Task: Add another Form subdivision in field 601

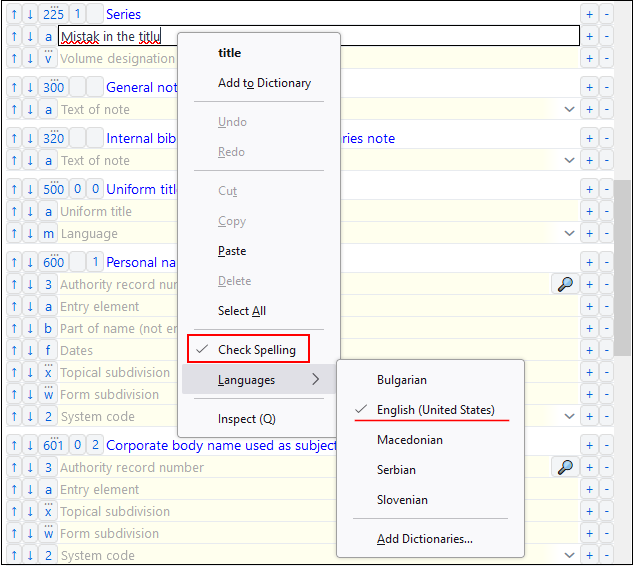Action: pos(589,533)
